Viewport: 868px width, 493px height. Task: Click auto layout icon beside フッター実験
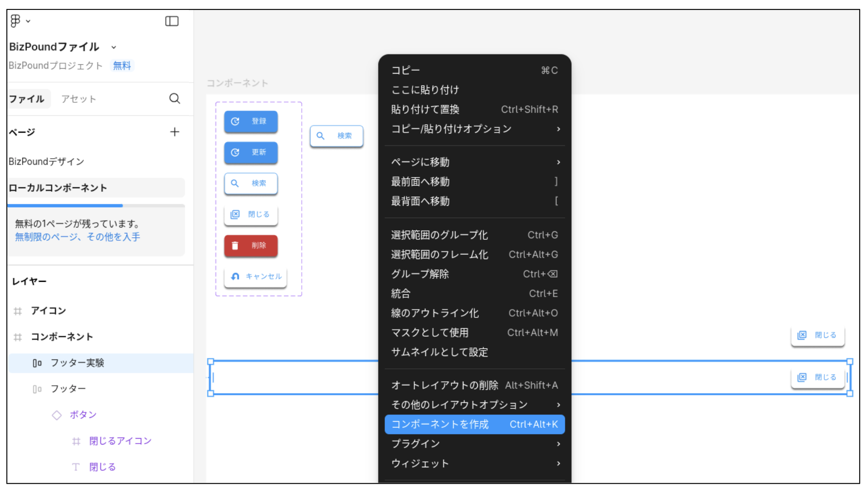37,363
